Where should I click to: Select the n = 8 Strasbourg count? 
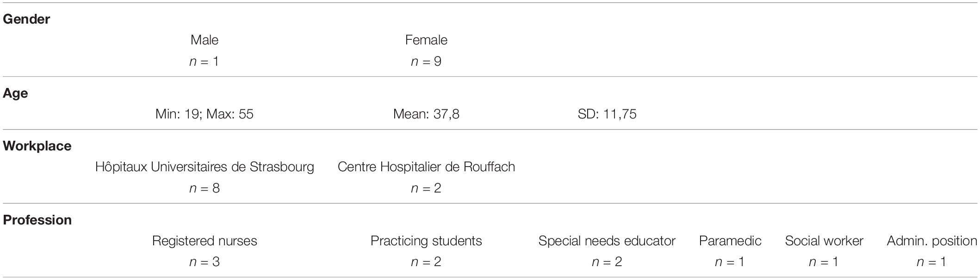click(x=205, y=188)
